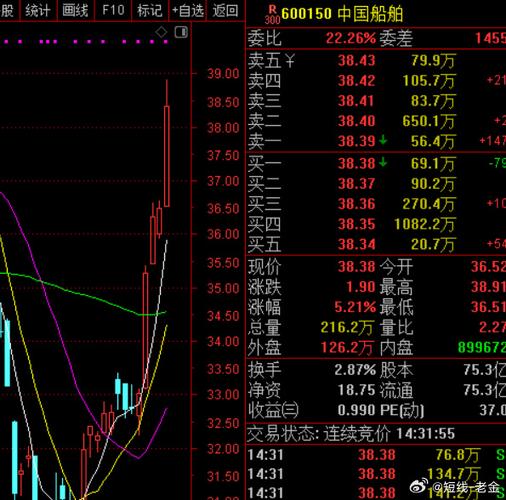Select 卖一 price 38.39
This screenshot has width=506, height=500.
point(356,141)
